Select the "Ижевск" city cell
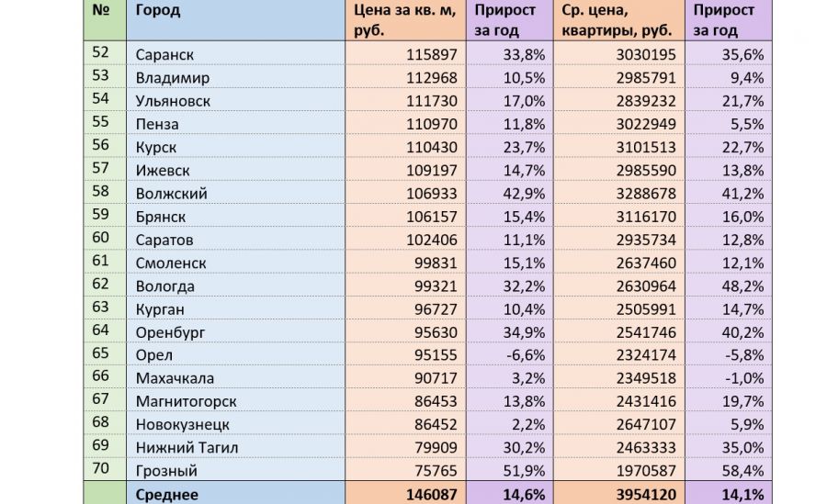The width and height of the screenshot is (827, 504). point(161,171)
